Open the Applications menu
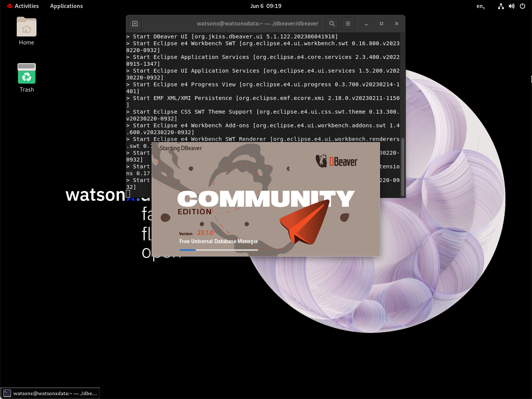Screen dimensions: 532x399 click(66, 6)
